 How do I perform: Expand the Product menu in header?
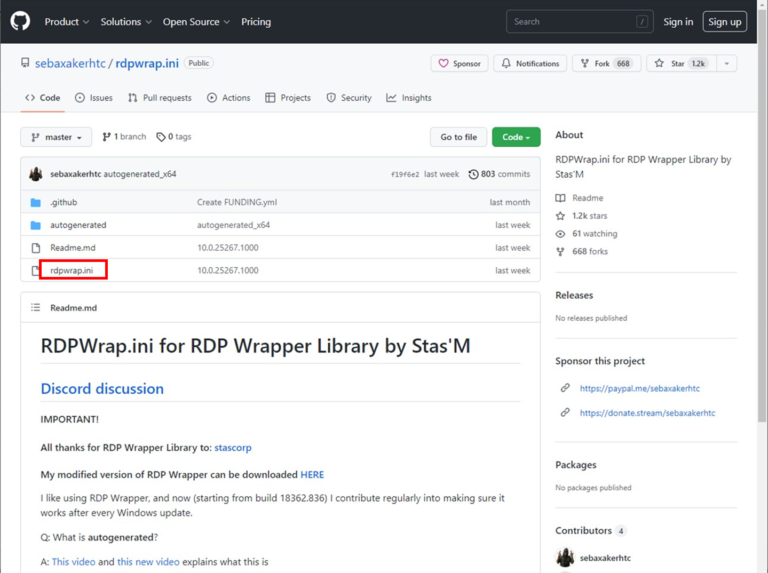point(66,22)
